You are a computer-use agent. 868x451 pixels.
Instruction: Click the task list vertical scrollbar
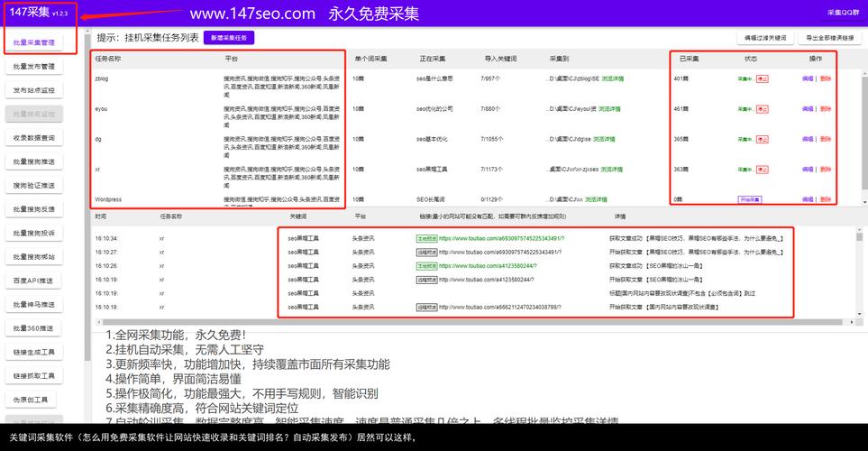(x=864, y=133)
